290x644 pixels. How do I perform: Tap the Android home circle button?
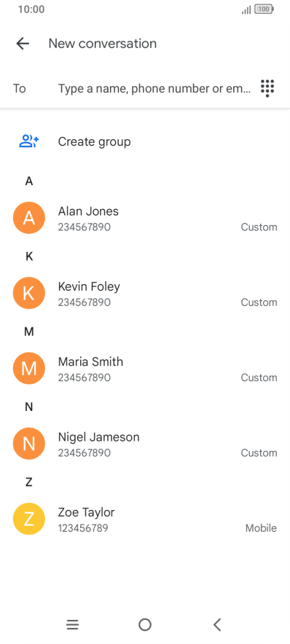(144, 625)
